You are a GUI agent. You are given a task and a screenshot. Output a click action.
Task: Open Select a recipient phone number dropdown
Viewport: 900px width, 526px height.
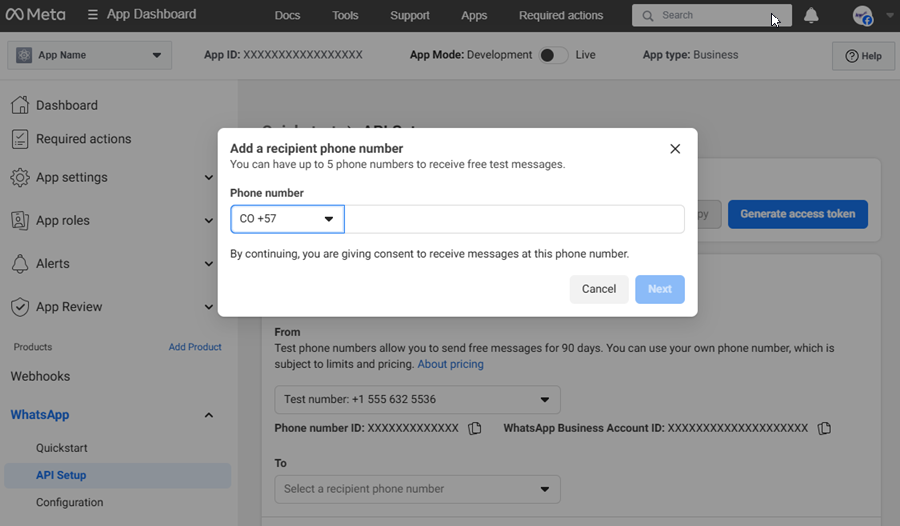click(417, 489)
